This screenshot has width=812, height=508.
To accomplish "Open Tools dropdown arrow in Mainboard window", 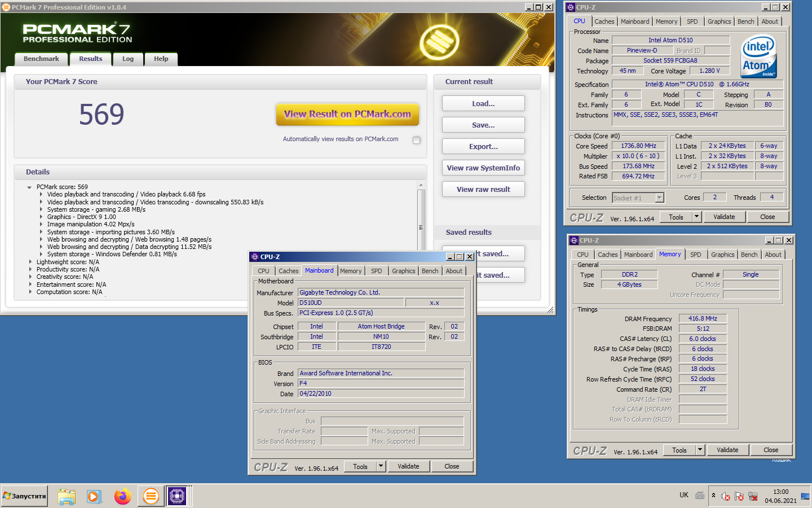I will (x=381, y=466).
